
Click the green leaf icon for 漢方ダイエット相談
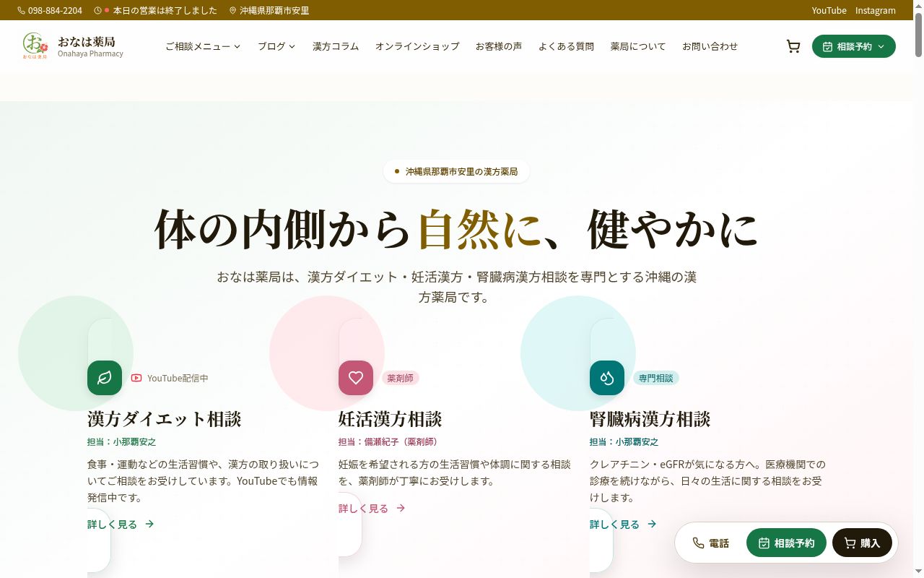point(105,378)
